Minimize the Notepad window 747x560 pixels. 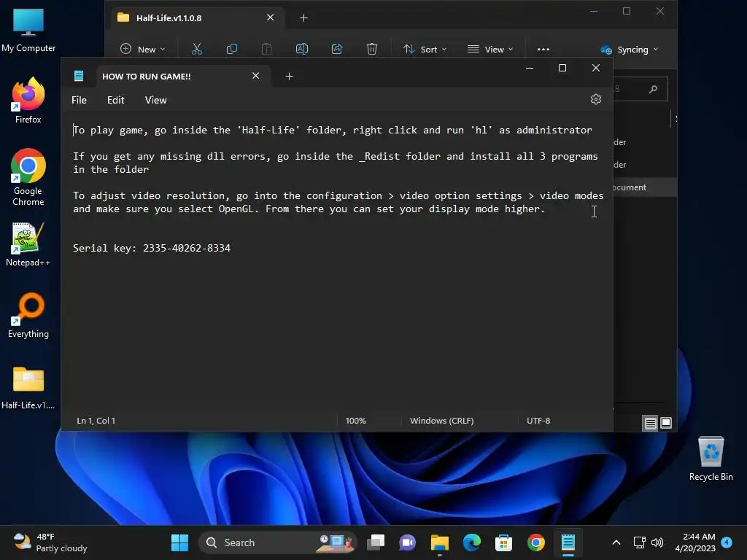530,68
